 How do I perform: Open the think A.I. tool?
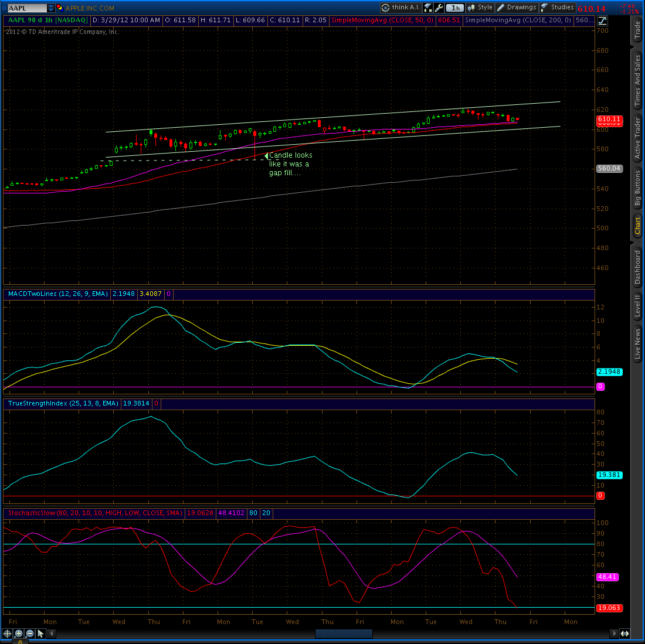pos(400,8)
